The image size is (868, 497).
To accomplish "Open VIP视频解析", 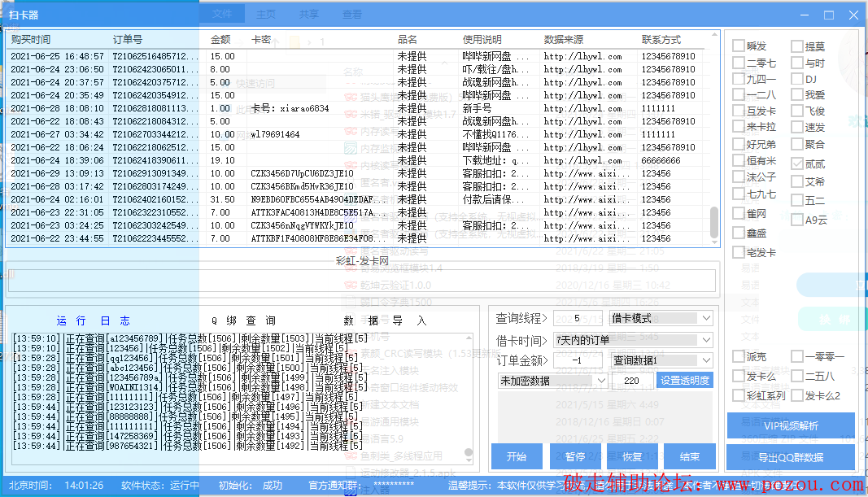I will (790, 425).
